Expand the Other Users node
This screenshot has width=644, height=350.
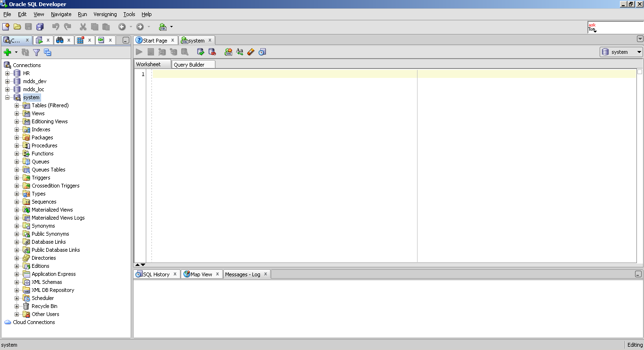point(17,314)
